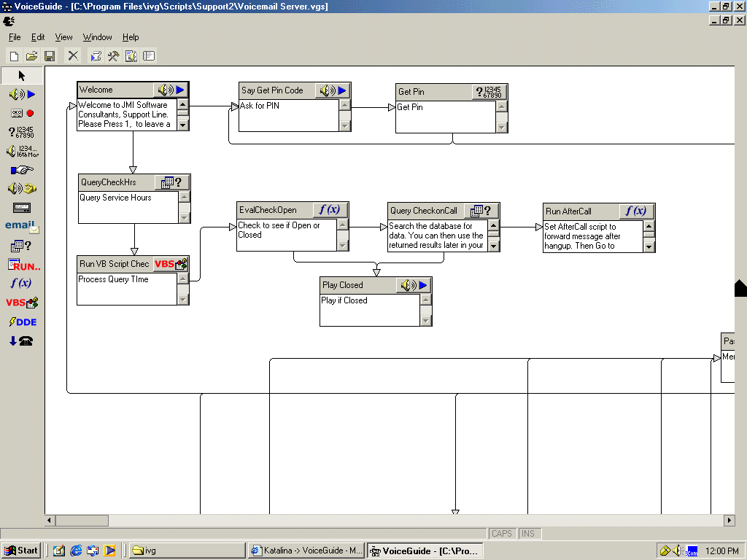Select the Query CheckonCall module title
747x560 pixels.
(x=424, y=211)
